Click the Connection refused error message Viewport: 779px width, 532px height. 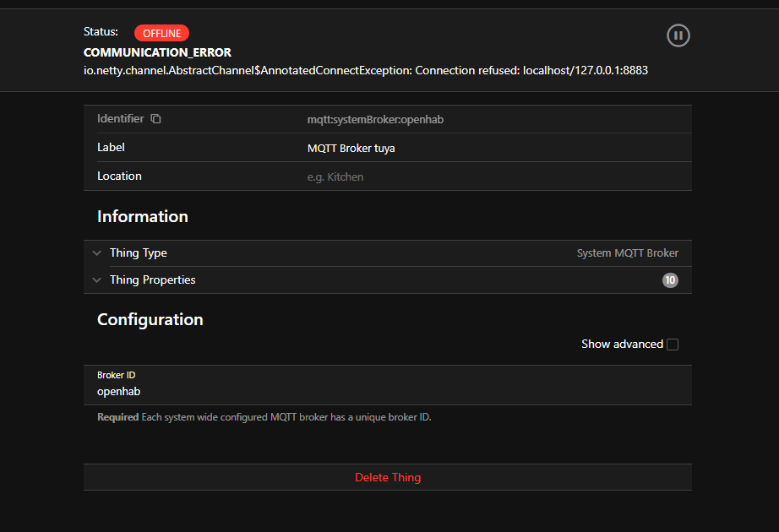click(x=365, y=71)
